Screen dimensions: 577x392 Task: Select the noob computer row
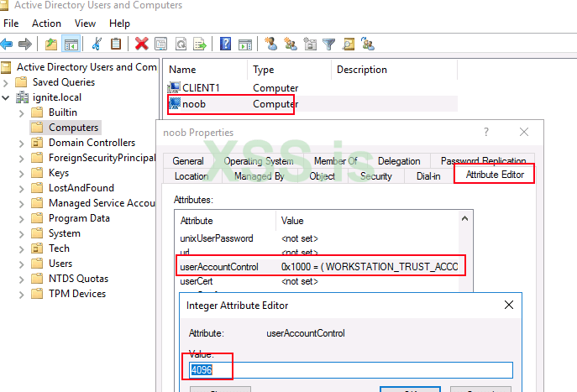click(312, 104)
